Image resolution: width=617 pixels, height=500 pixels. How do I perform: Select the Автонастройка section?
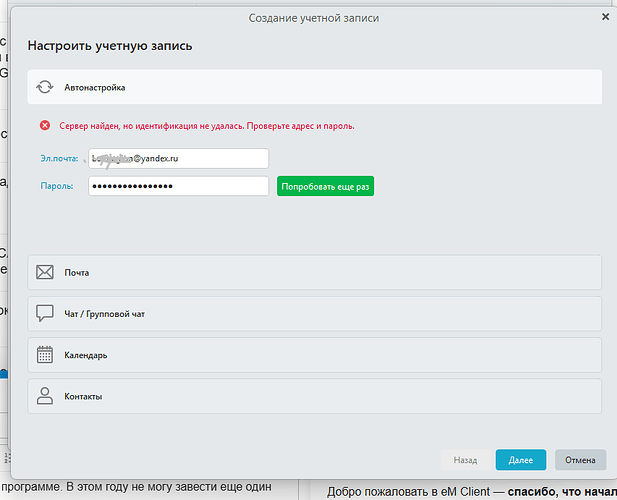click(314, 87)
